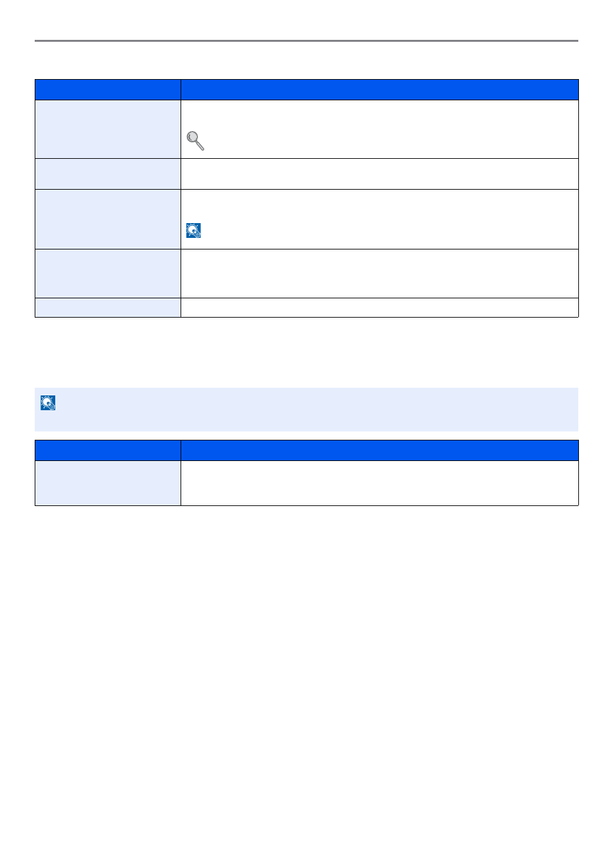Viewport: 613px width, 868px height.
Task: Click the note icon inside the upper table
Action: [x=193, y=230]
